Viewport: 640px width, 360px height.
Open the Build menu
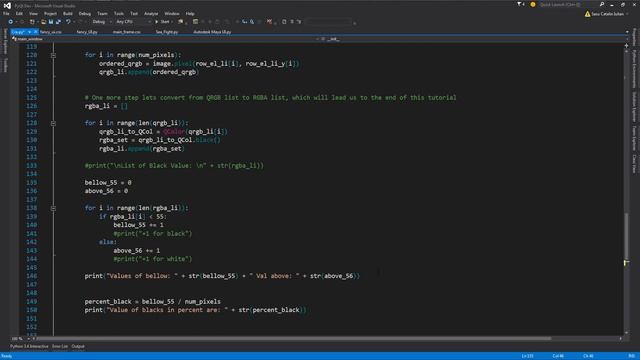[68, 13]
